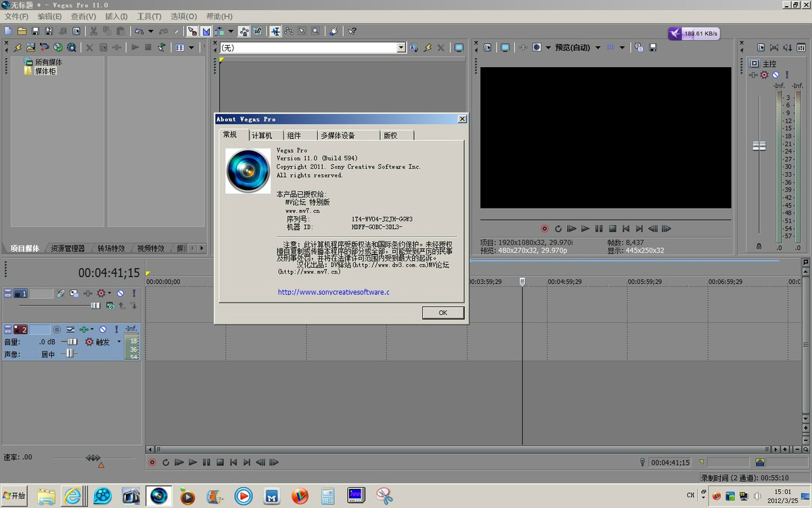Create a new project with the New icon
Image resolution: width=812 pixels, height=508 pixels.
[8, 31]
